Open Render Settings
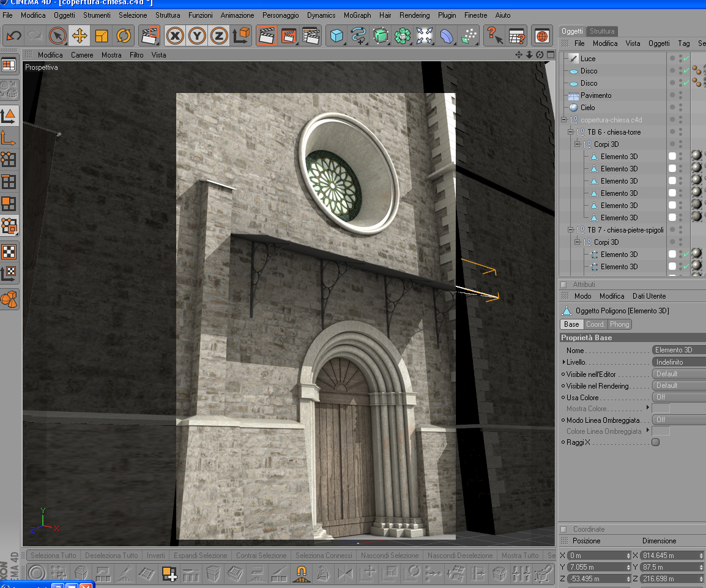Viewport: 706px width, 588px height. (311, 35)
